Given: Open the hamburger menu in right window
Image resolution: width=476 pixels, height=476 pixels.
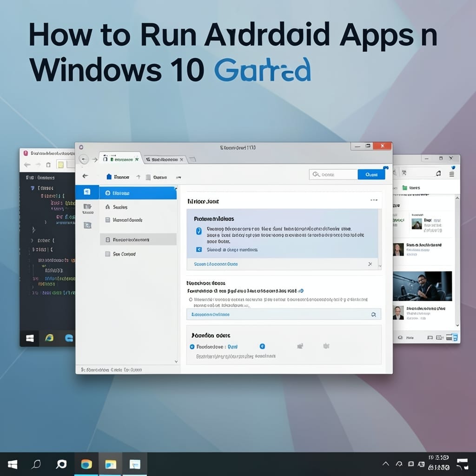Looking at the screenshot, I should [452, 174].
